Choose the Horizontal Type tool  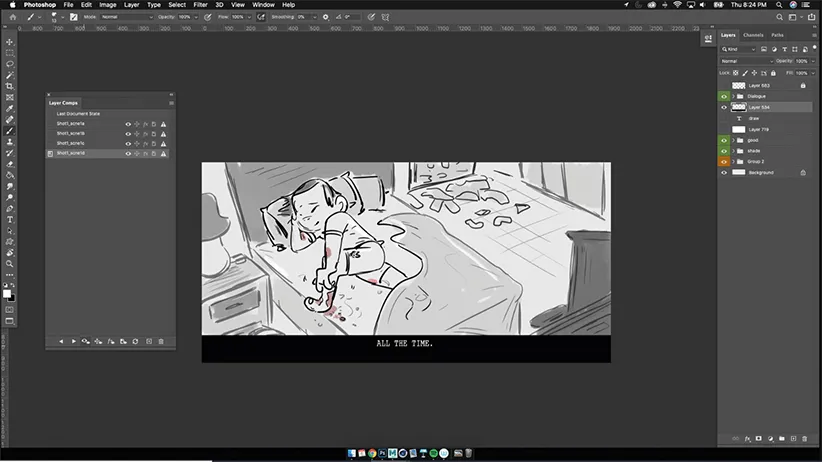(x=10, y=219)
